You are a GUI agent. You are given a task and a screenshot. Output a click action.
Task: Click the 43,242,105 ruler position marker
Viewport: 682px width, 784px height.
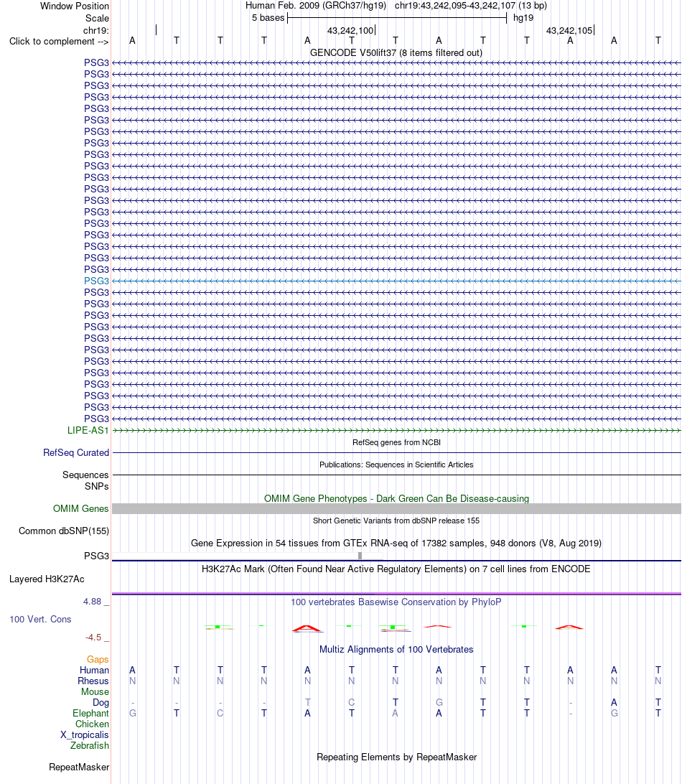[569, 30]
